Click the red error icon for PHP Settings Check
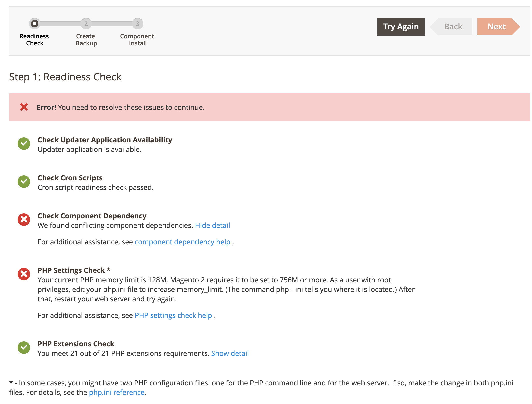 (x=24, y=274)
